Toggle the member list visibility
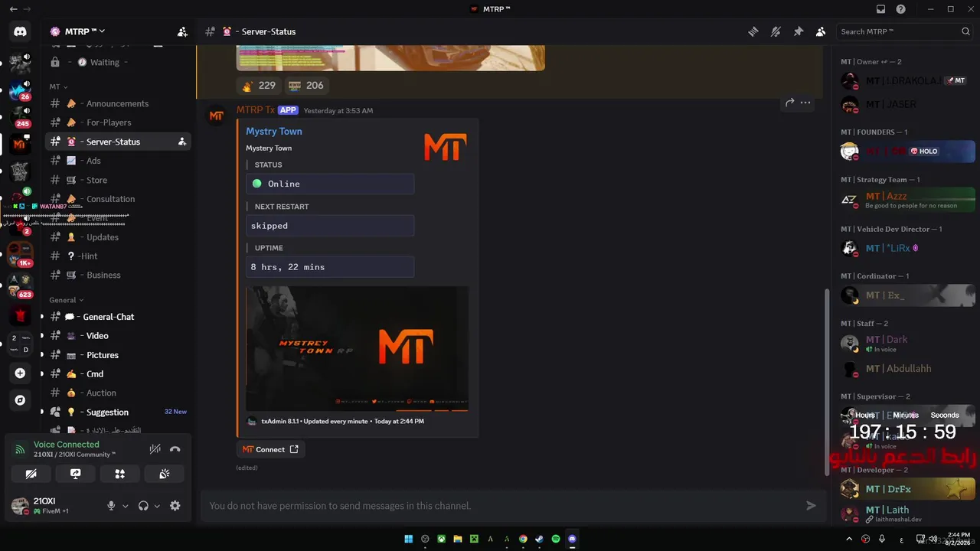 820,31
